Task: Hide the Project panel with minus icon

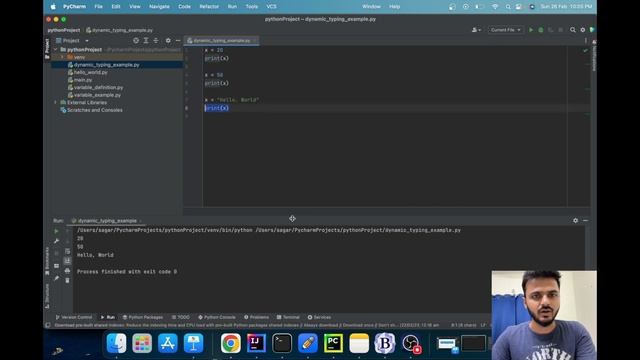Action: [x=178, y=40]
